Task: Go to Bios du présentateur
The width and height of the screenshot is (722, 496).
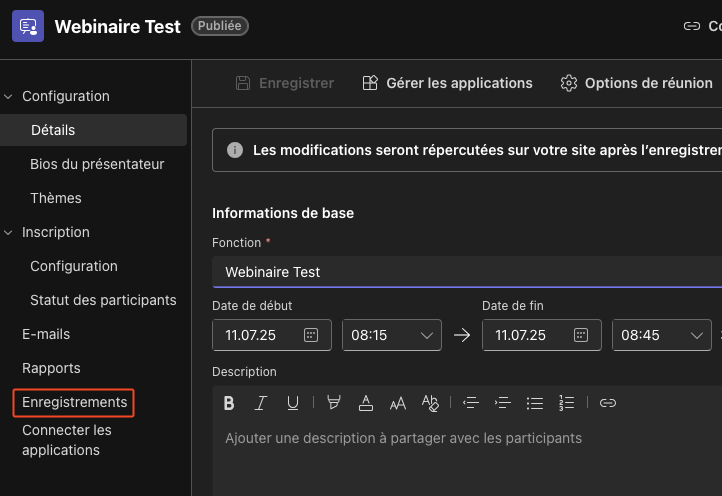Action: [x=97, y=164]
